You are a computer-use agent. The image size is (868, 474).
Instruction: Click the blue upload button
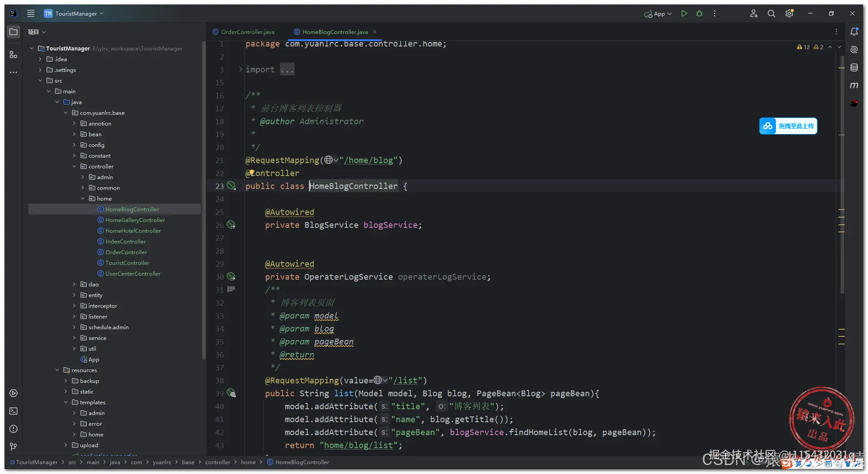tap(788, 126)
